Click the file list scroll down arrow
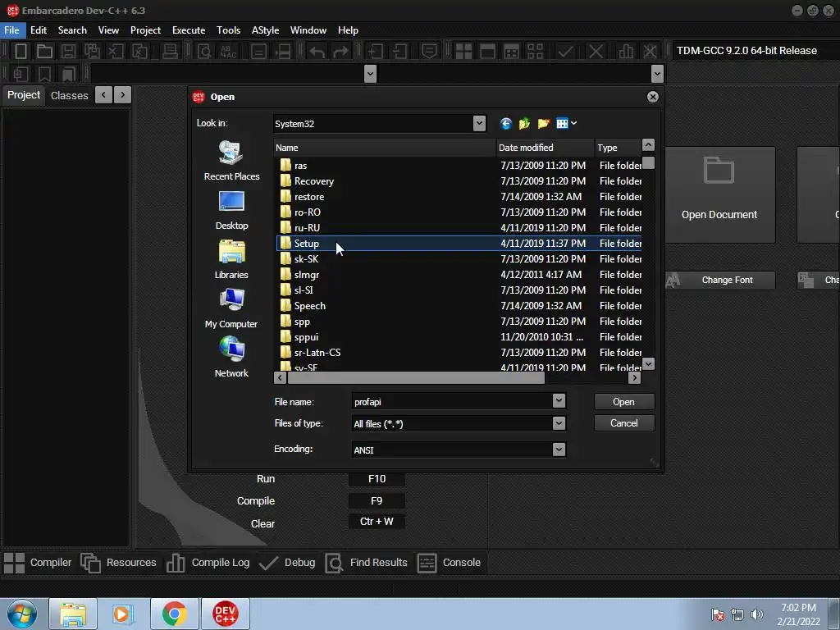The image size is (840, 630). [648, 364]
